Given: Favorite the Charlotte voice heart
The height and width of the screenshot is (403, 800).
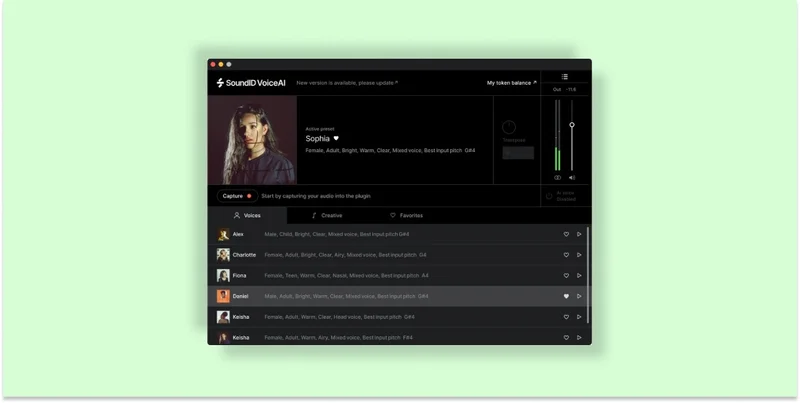Looking at the screenshot, I should (566, 255).
